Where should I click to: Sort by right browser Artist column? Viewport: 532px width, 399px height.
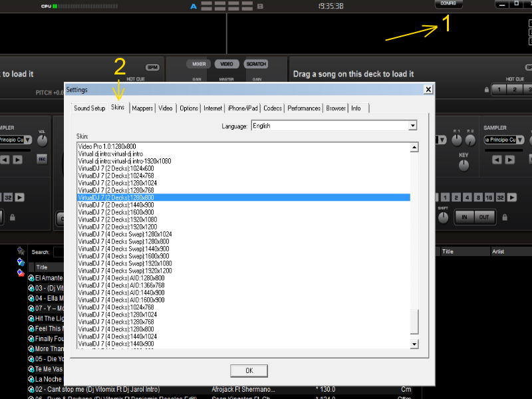coord(511,251)
